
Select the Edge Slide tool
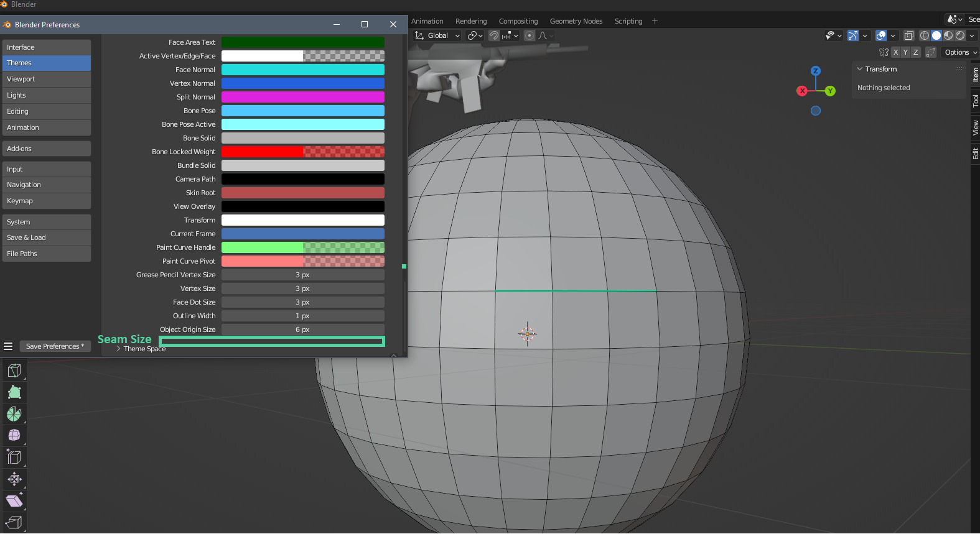(14, 458)
